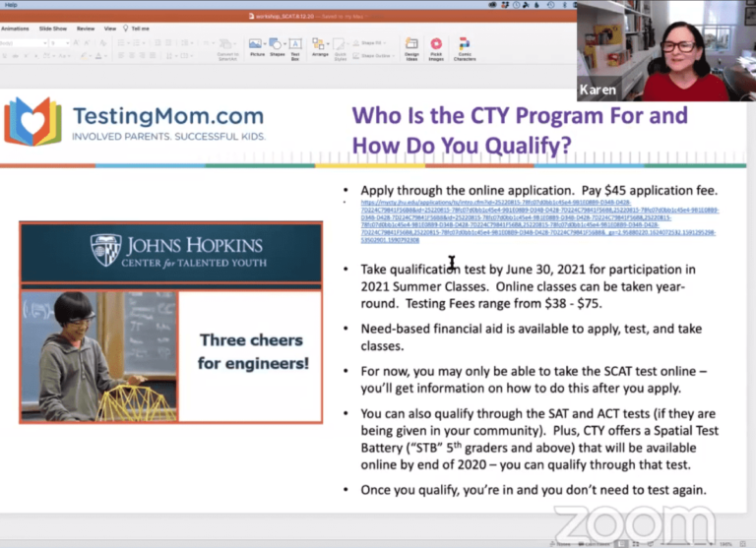756x548 pixels.
Task: Click Karen's webcam video thumbnail
Action: 665,50
